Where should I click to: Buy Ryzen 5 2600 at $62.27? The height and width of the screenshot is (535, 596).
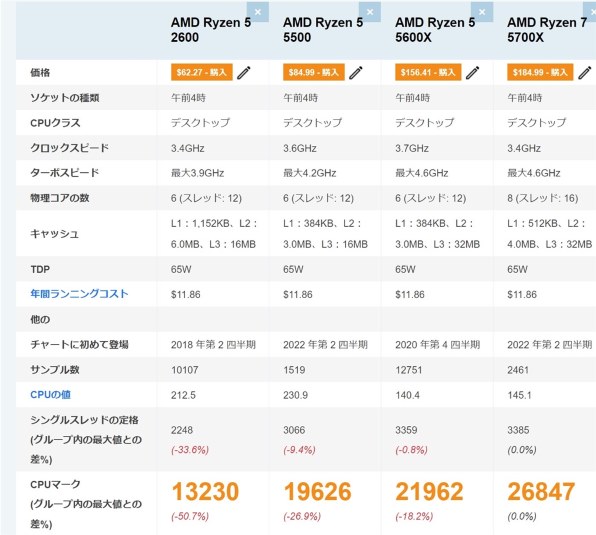tap(201, 72)
